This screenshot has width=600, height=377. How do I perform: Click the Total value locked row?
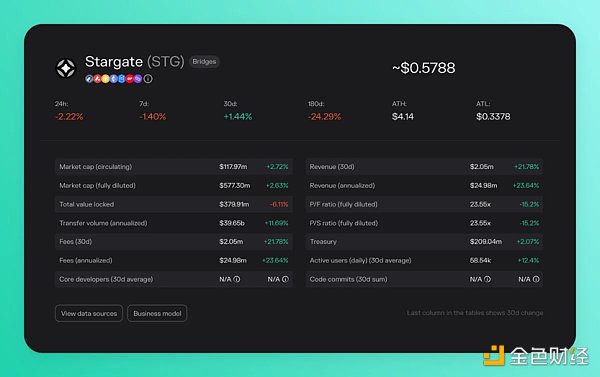click(x=174, y=204)
